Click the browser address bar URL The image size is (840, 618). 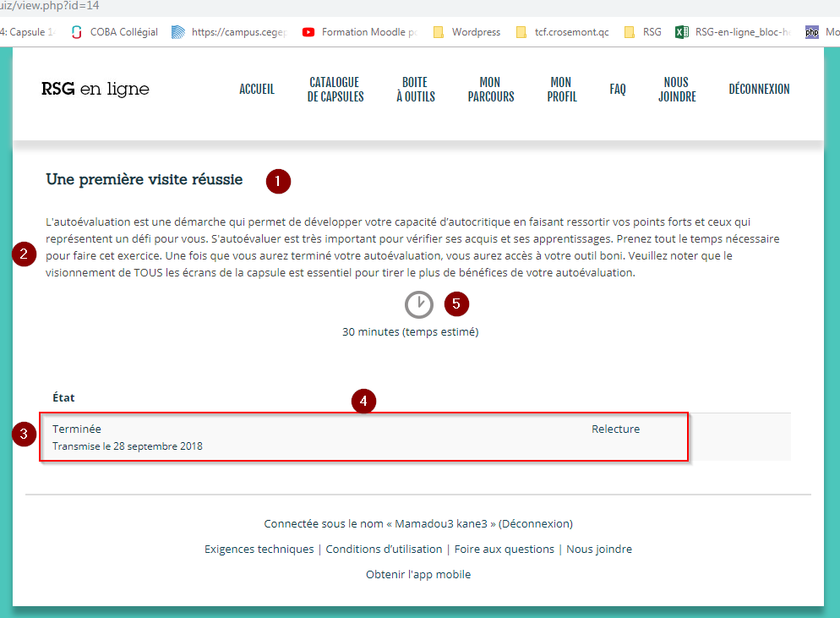point(51,6)
